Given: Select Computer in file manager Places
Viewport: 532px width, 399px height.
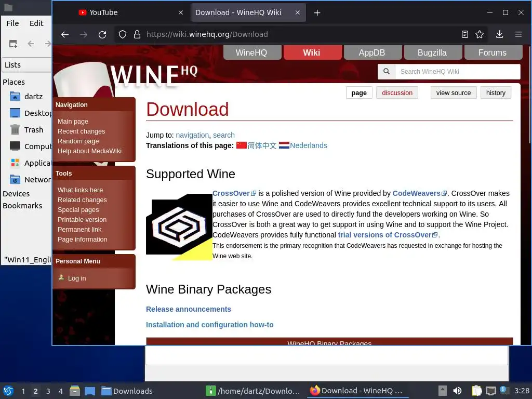Looking at the screenshot, I should pyautogui.click(x=31, y=146).
